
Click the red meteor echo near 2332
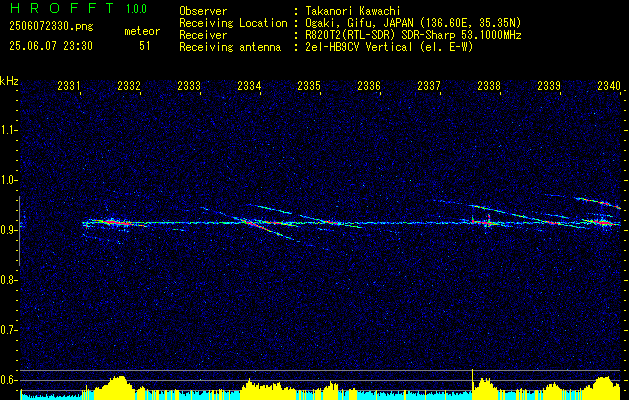pos(114,222)
